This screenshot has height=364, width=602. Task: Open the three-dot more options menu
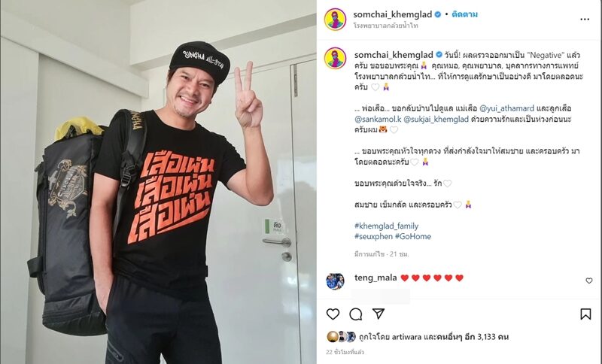click(585, 20)
